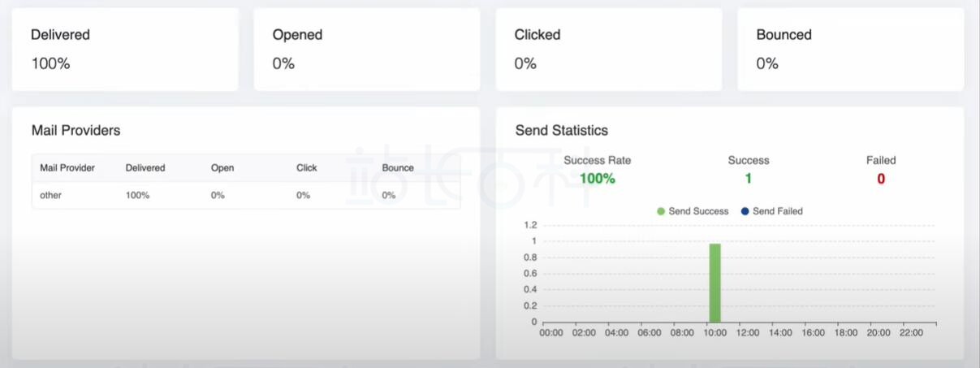
Task: Select the Delivered stat card title
Action: (60, 35)
